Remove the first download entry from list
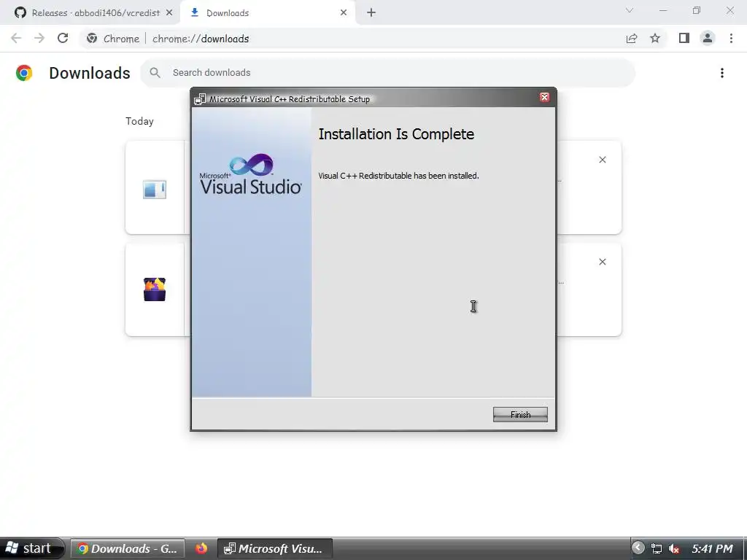This screenshot has height=560, width=747. click(602, 160)
